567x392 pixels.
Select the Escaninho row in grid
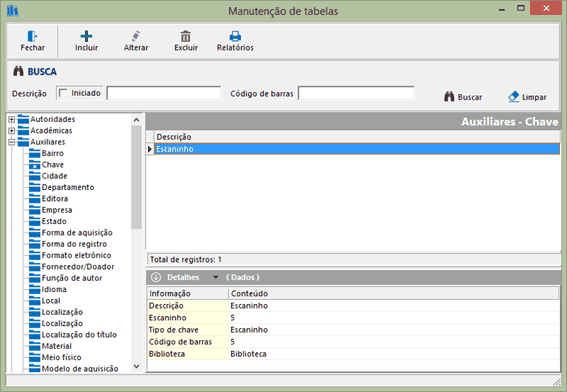(357, 149)
